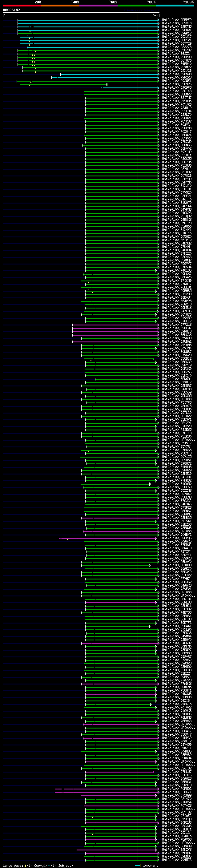This screenshot has width=197, height=868.
Task: Click the green ~80% identity legend segment
Action: [137, 6]
